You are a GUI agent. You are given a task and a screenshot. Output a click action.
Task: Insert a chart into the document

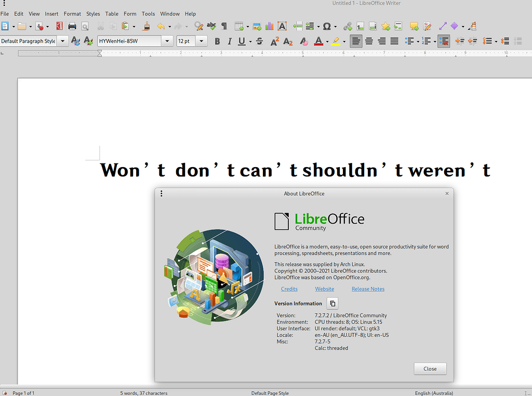pyautogui.click(x=269, y=26)
